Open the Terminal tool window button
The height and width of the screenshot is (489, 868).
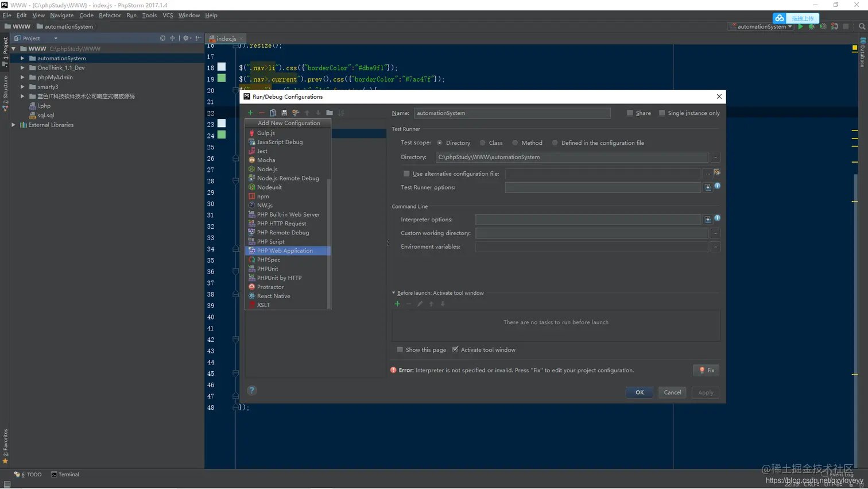[x=65, y=475]
